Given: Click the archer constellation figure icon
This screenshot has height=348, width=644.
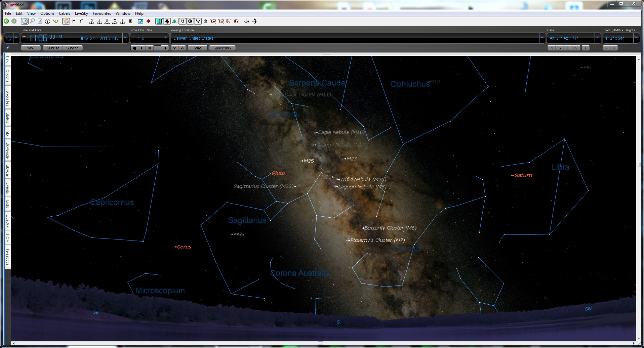Looking at the screenshot, I should point(247,21).
